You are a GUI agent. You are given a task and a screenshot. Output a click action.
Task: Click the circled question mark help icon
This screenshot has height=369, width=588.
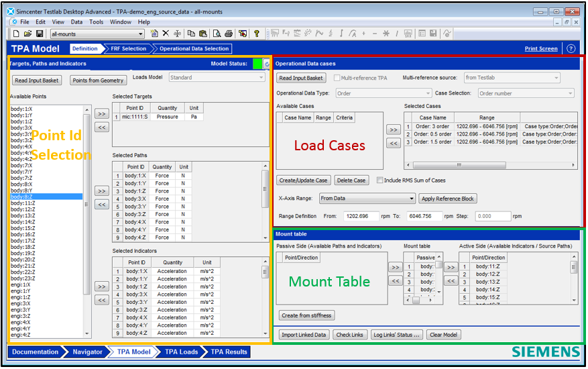point(571,48)
